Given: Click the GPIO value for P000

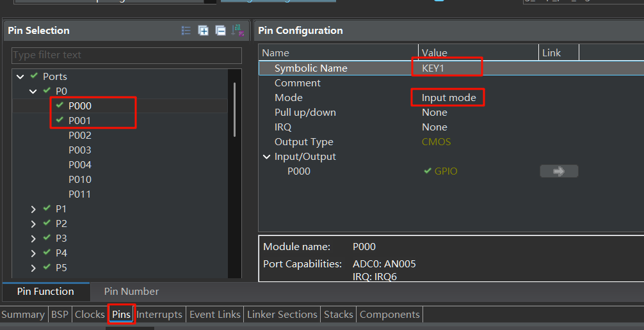Looking at the screenshot, I should point(446,171).
